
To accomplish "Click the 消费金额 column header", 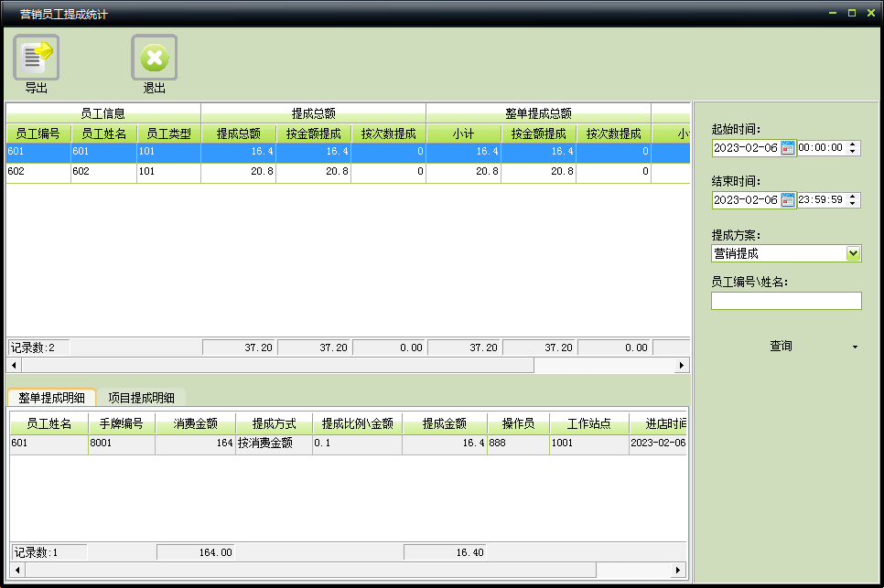I will click(x=195, y=423).
